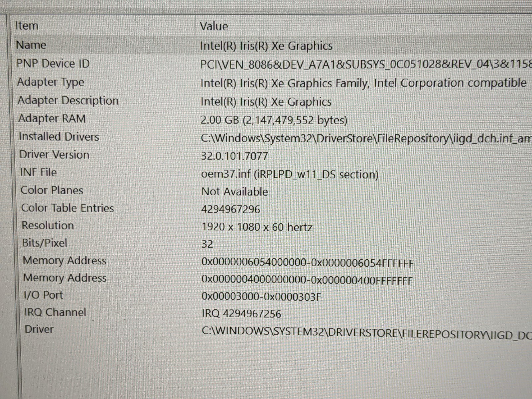Click the 4294967296 value
532x399 pixels.
[x=231, y=209]
